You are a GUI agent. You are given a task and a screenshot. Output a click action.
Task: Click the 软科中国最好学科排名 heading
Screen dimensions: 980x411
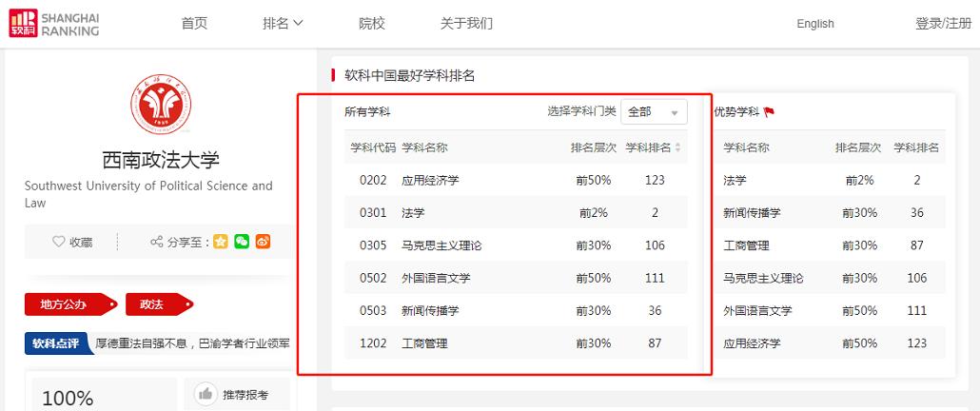coord(410,75)
